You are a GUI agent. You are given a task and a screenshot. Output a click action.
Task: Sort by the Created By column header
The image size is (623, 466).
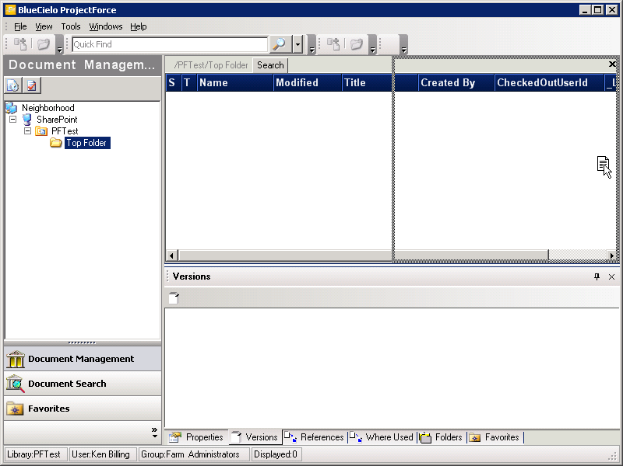[x=456, y=83]
